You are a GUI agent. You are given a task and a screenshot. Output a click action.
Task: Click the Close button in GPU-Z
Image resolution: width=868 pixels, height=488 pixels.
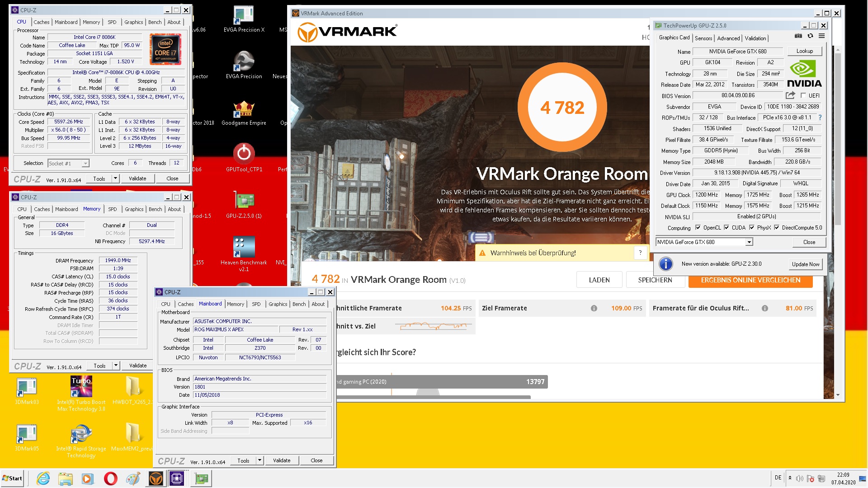coord(809,242)
